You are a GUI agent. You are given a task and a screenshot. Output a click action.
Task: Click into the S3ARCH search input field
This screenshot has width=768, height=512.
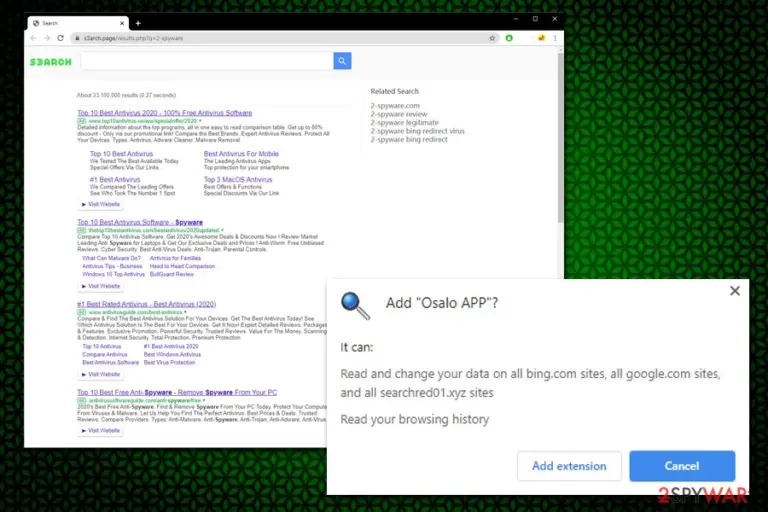pyautogui.click(x=207, y=61)
